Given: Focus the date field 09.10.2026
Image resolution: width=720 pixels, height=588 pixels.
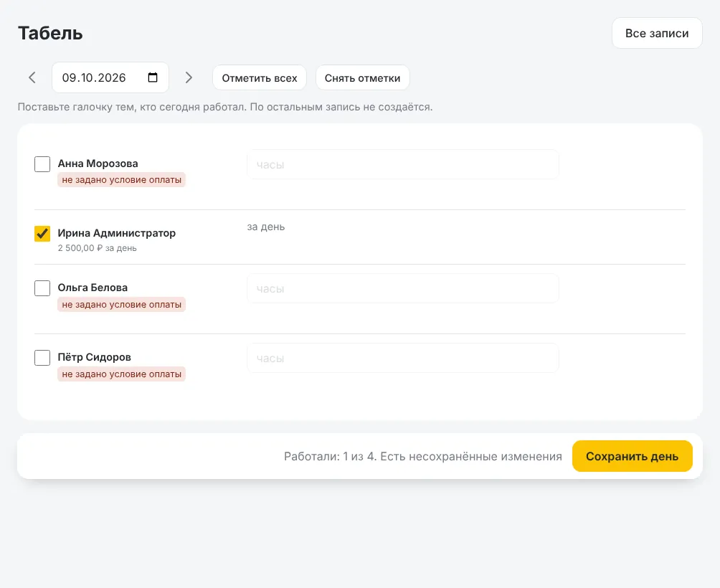Looking at the screenshot, I should 110,77.
